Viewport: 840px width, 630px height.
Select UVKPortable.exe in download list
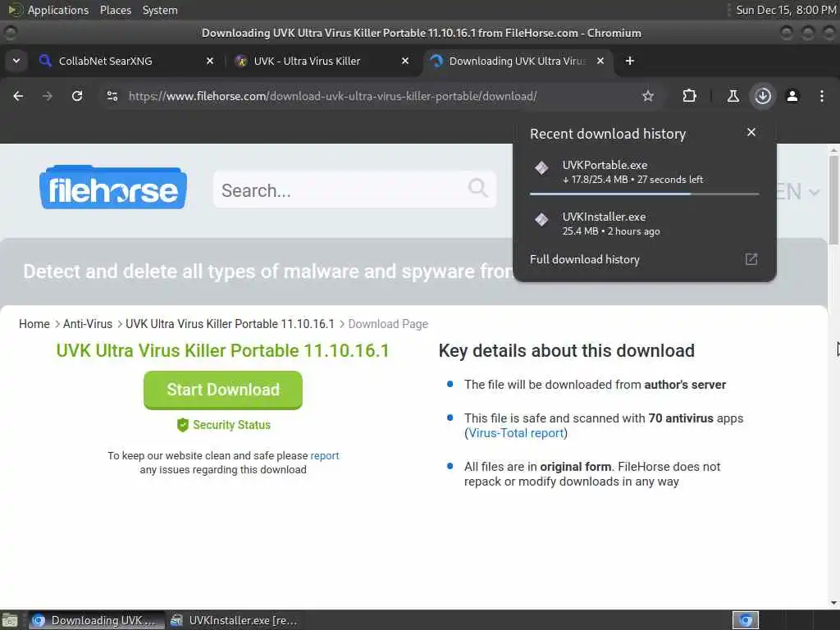tap(644, 172)
